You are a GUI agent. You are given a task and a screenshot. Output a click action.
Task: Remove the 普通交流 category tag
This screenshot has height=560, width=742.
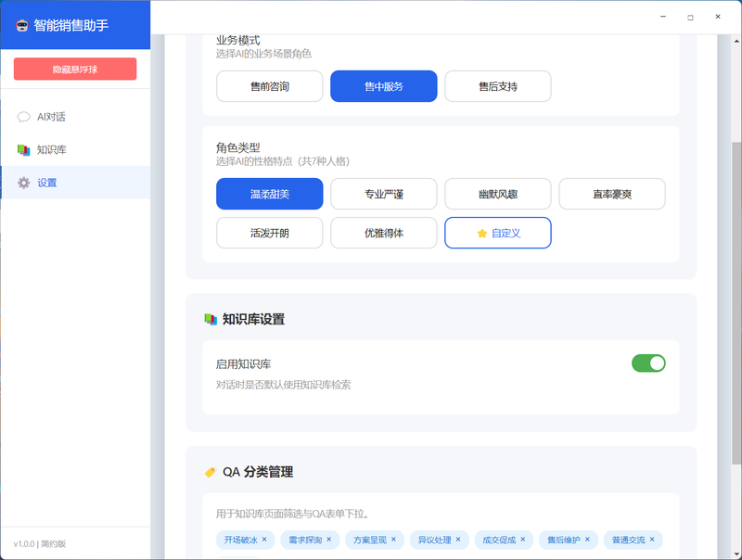pyautogui.click(x=652, y=539)
